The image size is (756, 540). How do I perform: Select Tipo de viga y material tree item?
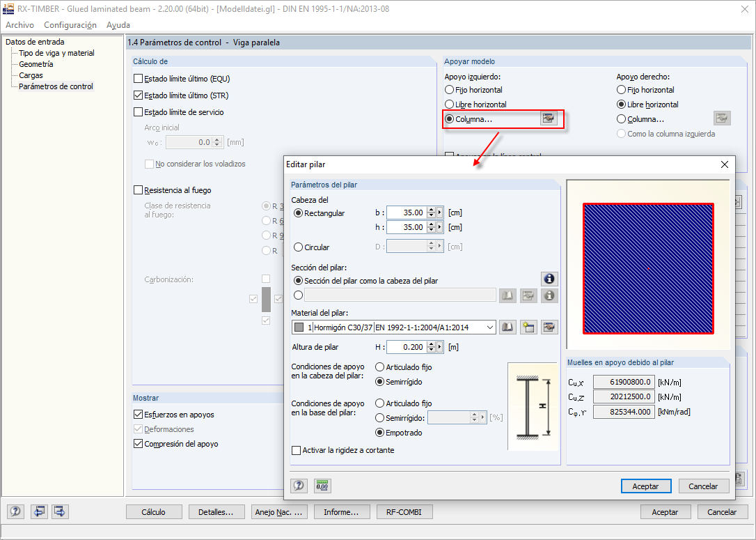56,53
